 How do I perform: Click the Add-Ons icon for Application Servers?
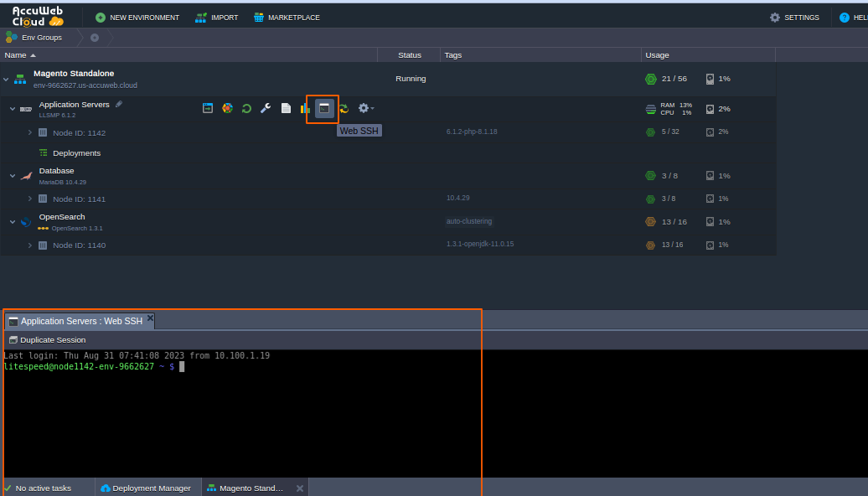point(227,109)
